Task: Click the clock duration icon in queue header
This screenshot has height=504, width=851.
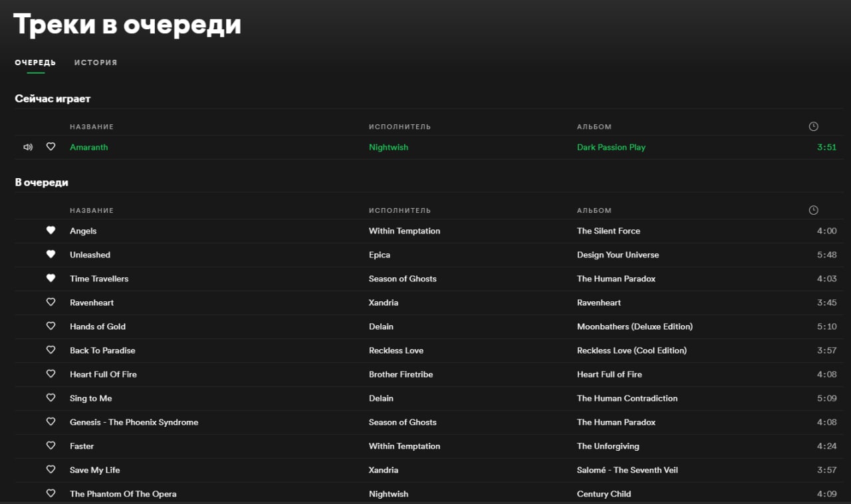Action: 813,210
